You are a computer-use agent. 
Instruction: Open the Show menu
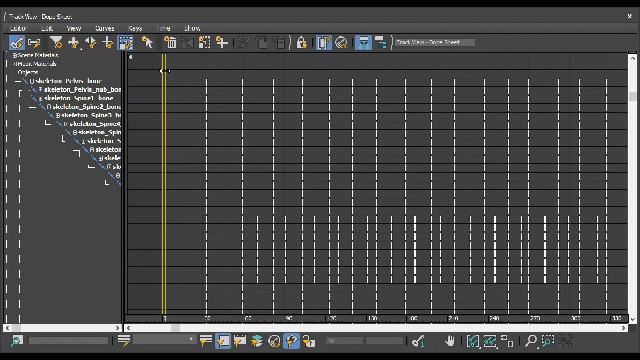pyautogui.click(x=192, y=28)
